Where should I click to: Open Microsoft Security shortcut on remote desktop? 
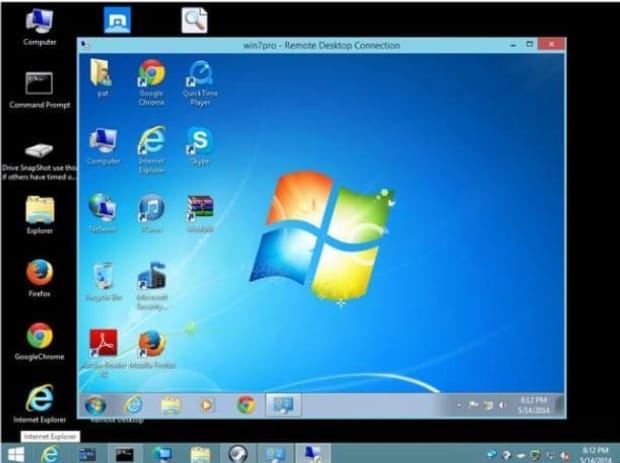[x=152, y=285]
